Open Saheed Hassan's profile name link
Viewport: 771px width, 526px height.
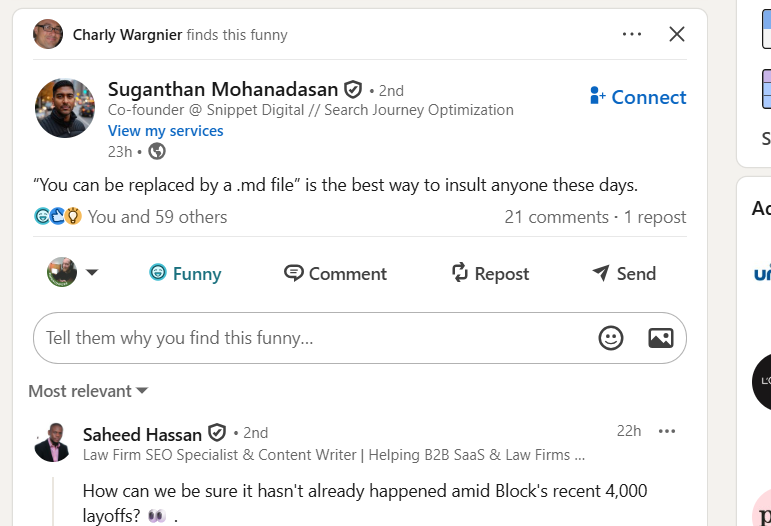coord(142,433)
